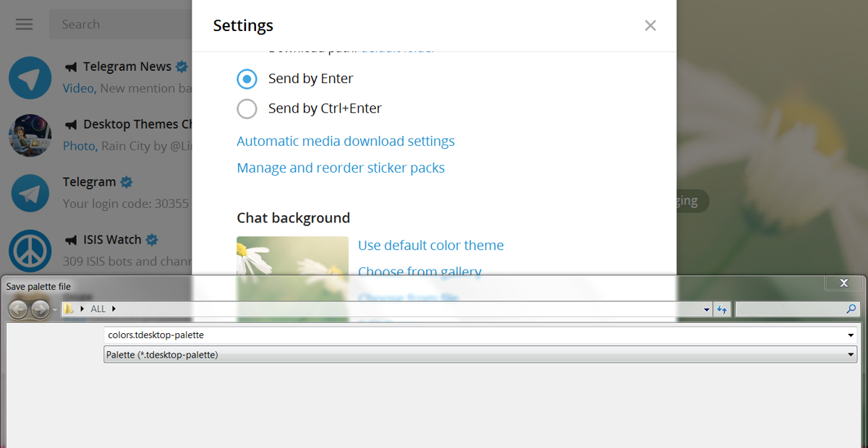This screenshot has width=868, height=448.
Task: Click the Video link in Telegram News preview
Action: point(78,88)
